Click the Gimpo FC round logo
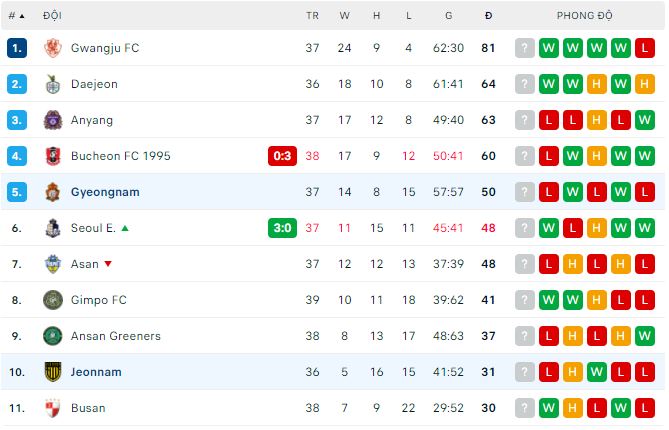 click(x=53, y=300)
